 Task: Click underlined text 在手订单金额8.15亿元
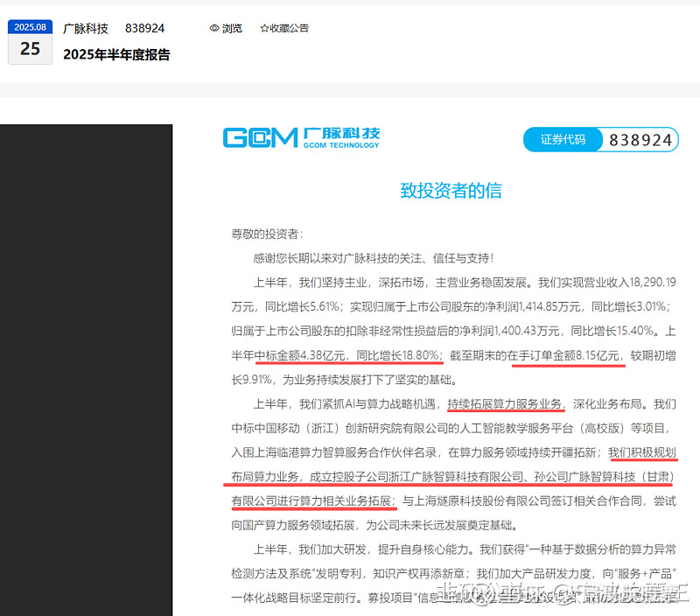(x=563, y=355)
